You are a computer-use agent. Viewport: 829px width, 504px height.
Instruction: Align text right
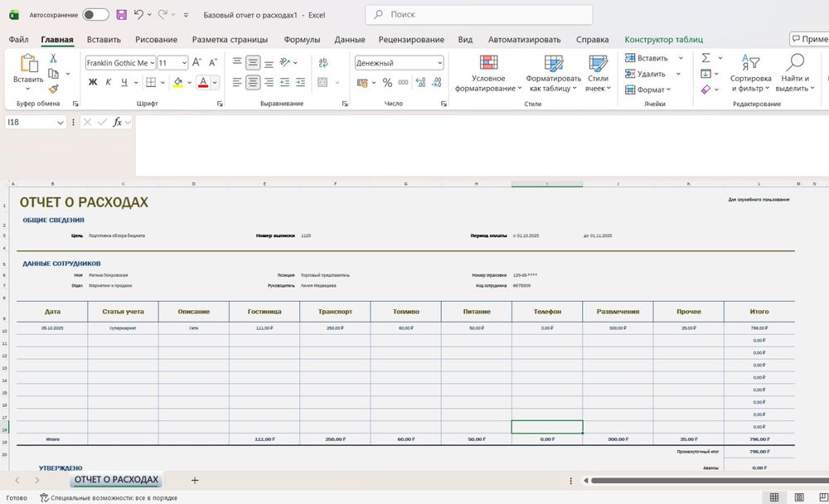pos(269,82)
